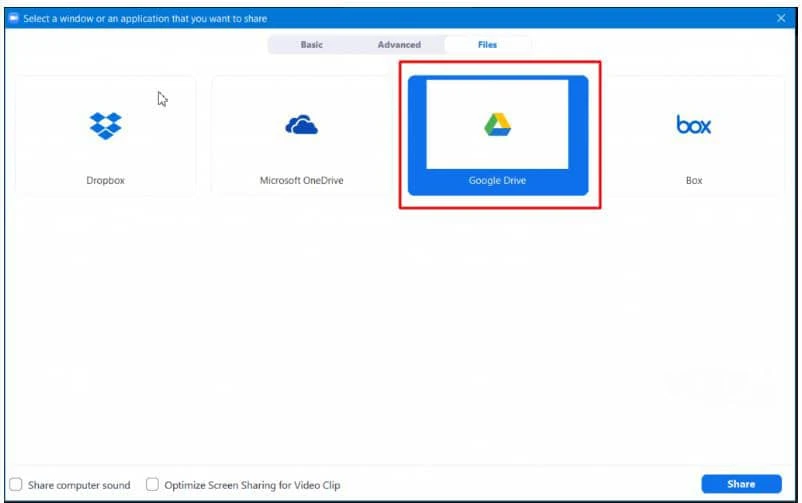Tick Optimize Screen Sharing for Video Clip
The image size is (802, 503).
tap(152, 484)
